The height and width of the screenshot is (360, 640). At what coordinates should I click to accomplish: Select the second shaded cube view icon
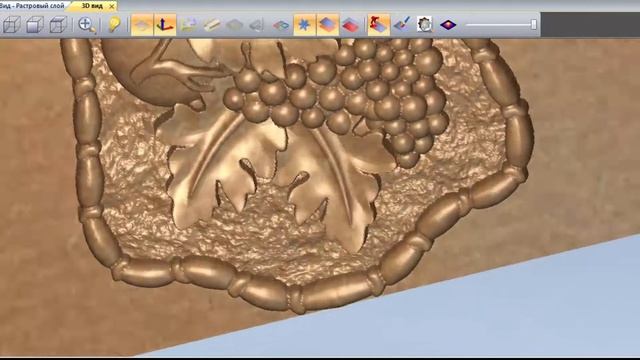(35, 25)
